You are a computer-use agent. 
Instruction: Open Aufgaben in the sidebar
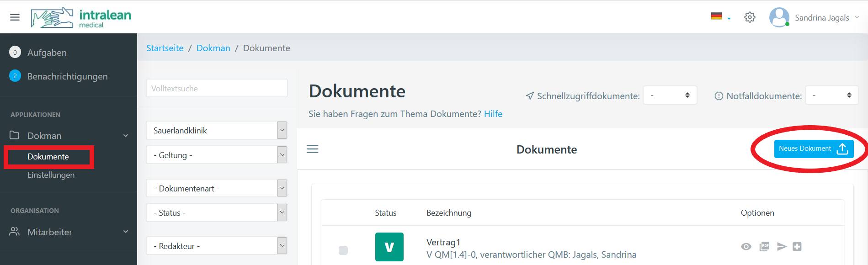[x=47, y=53]
